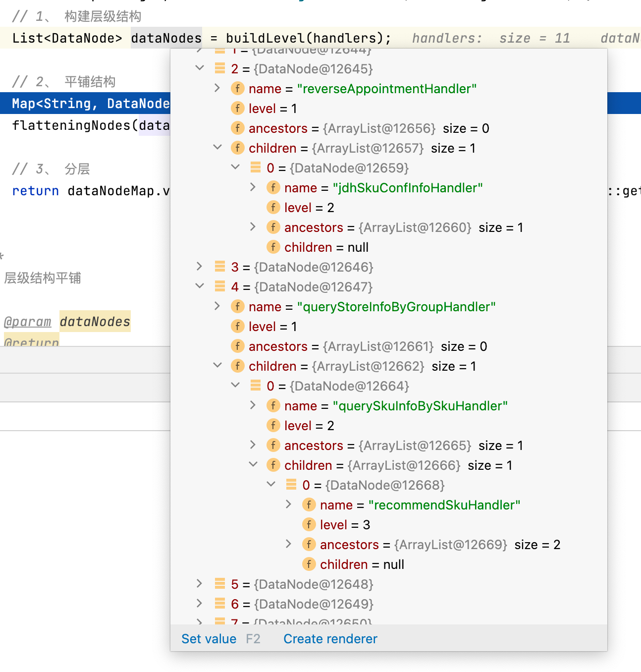The width and height of the screenshot is (641, 672).
Task: Expand element 5 DataNode@12648
Action: coord(200,583)
